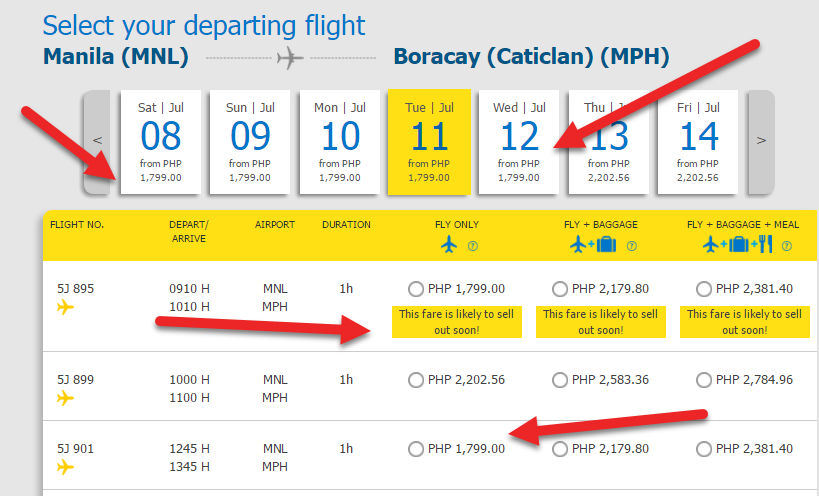This screenshot has width=819, height=496.
Task: Select PHP 2,583.36 Fly + Baggage fare for 5J 899
Action: point(560,379)
